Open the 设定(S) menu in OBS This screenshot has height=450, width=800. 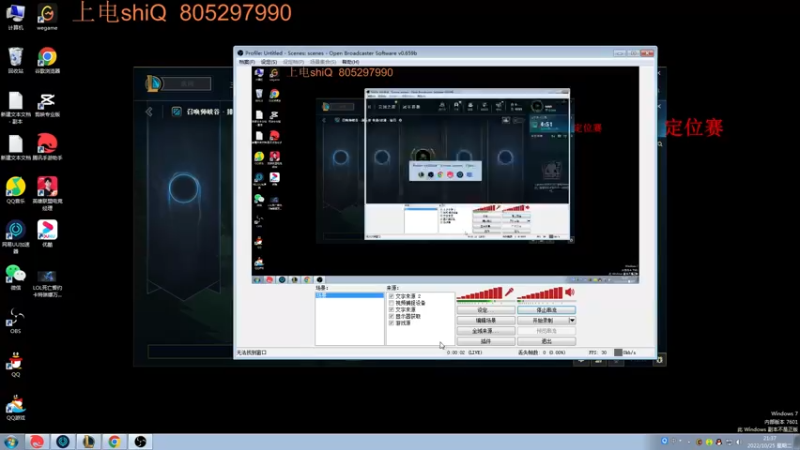[269, 62]
